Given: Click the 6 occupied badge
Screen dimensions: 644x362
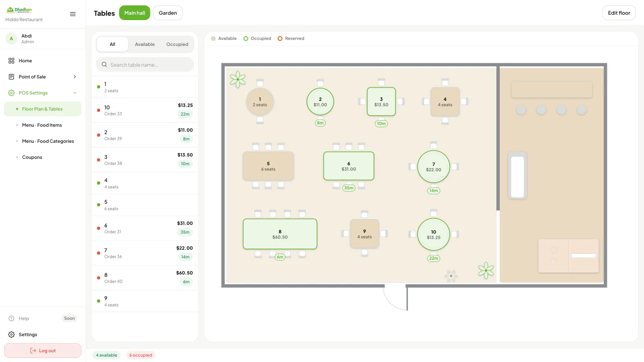Looking at the screenshot, I should (x=140, y=355).
